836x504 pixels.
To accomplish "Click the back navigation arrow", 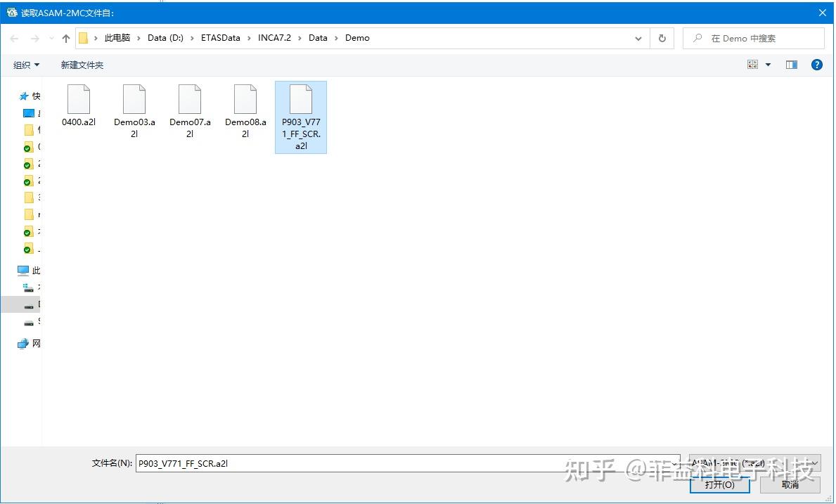I will (13, 38).
